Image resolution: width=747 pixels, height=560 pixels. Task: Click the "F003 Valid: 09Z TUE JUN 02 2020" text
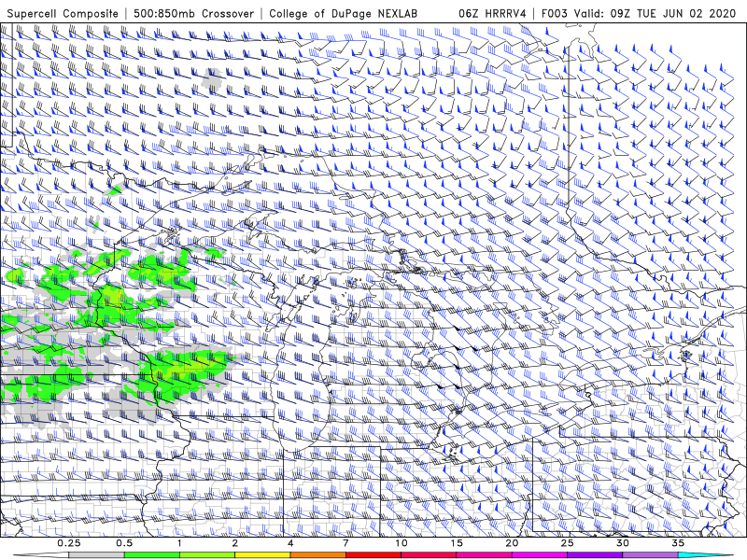639,13
